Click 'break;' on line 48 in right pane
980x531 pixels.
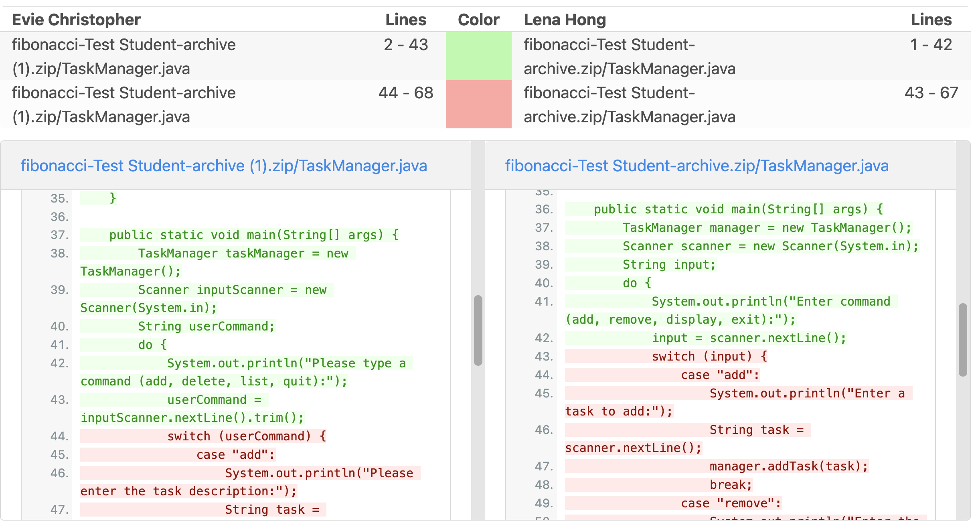(659, 484)
